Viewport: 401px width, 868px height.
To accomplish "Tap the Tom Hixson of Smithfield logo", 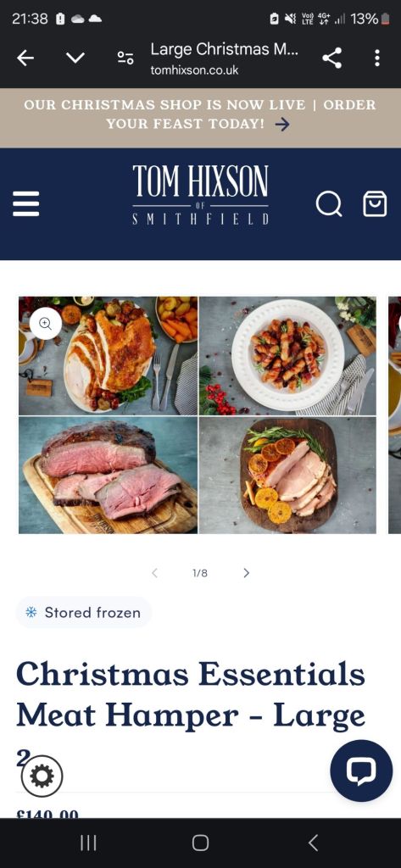I will pyautogui.click(x=200, y=195).
